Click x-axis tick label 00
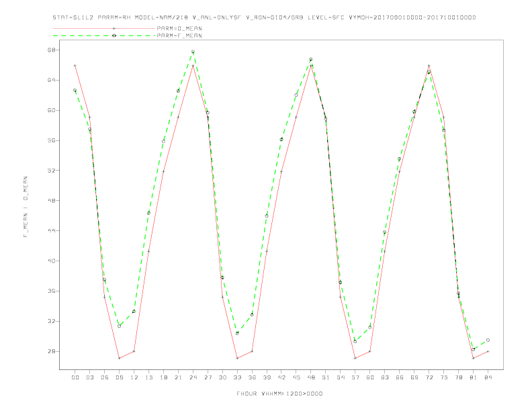This screenshot has width=532, height=411. (75, 377)
